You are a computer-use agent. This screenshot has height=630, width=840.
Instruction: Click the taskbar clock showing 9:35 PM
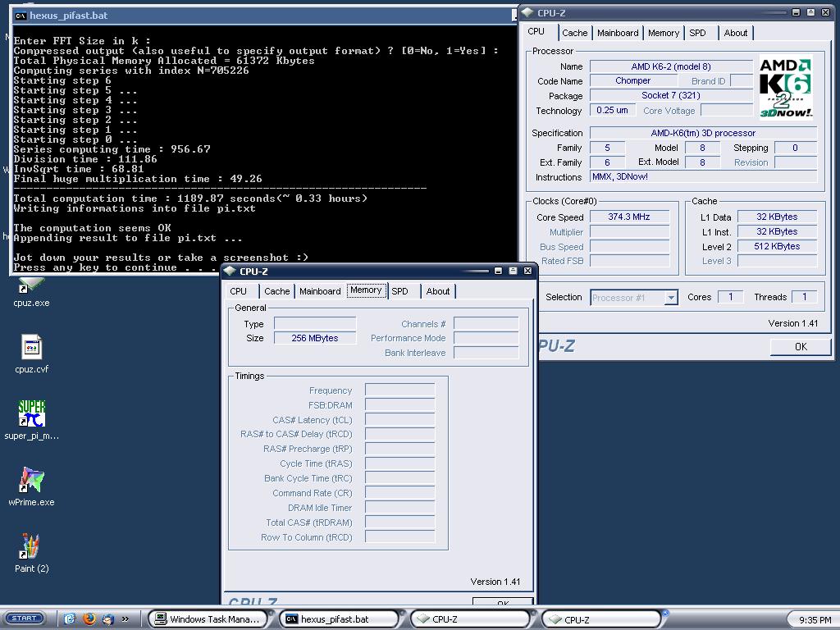click(815, 620)
